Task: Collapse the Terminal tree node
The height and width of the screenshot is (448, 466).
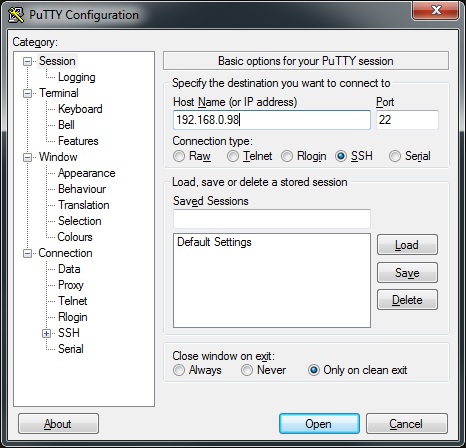Action: pos(27,93)
